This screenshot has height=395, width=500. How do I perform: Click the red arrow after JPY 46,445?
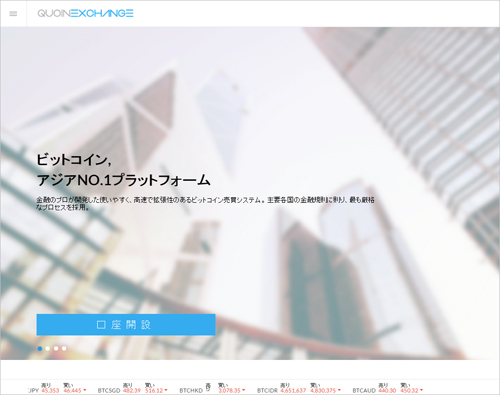[x=85, y=390]
